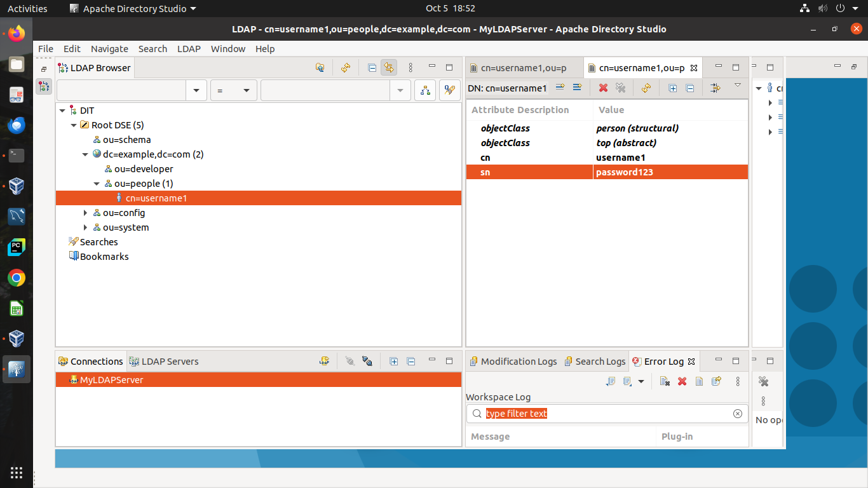
Task: Toggle Link with Editor in LDAP Browser
Action: click(x=389, y=67)
